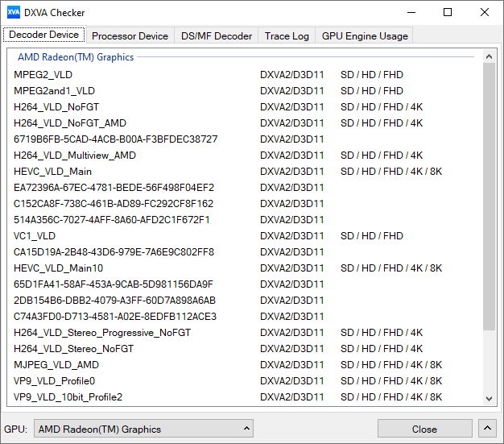Select the HEVC_VLD_Main10 decoder entry

58,268
